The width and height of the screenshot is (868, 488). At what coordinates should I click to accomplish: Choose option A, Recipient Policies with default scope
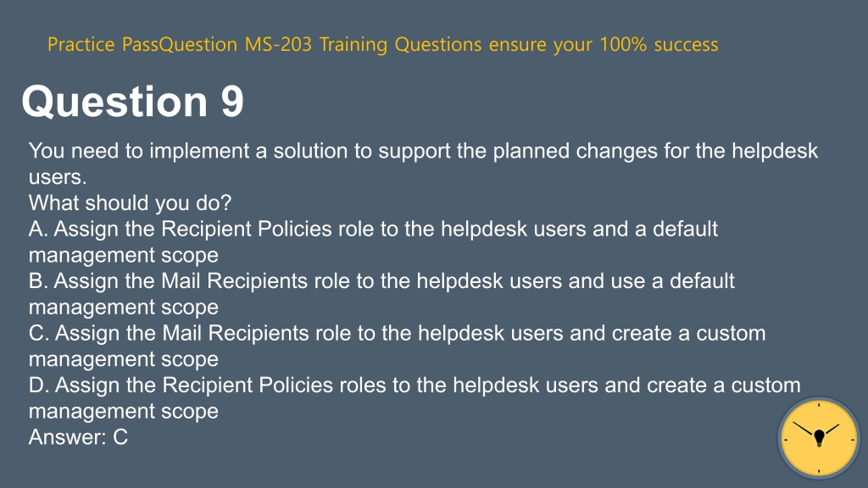[x=373, y=241]
